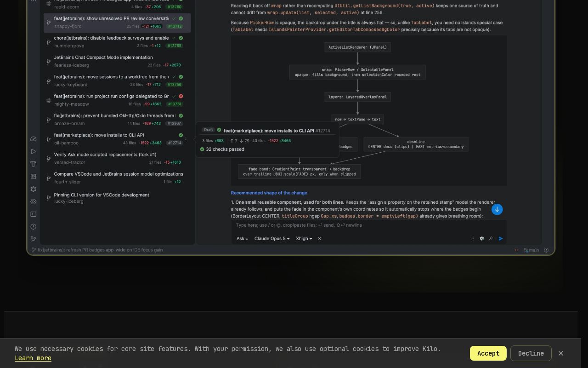Click the branch icon of snappy-fjord row
The image size is (588, 368).
(49, 23)
